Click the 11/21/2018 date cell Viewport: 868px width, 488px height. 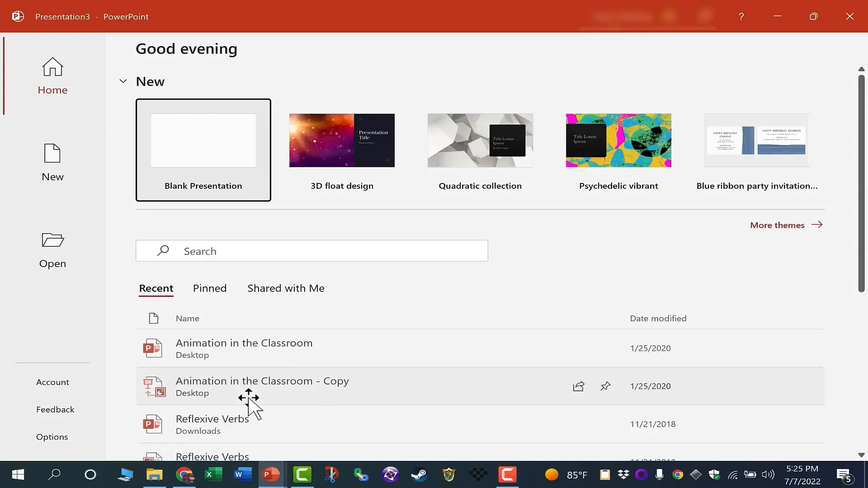[653, 424]
